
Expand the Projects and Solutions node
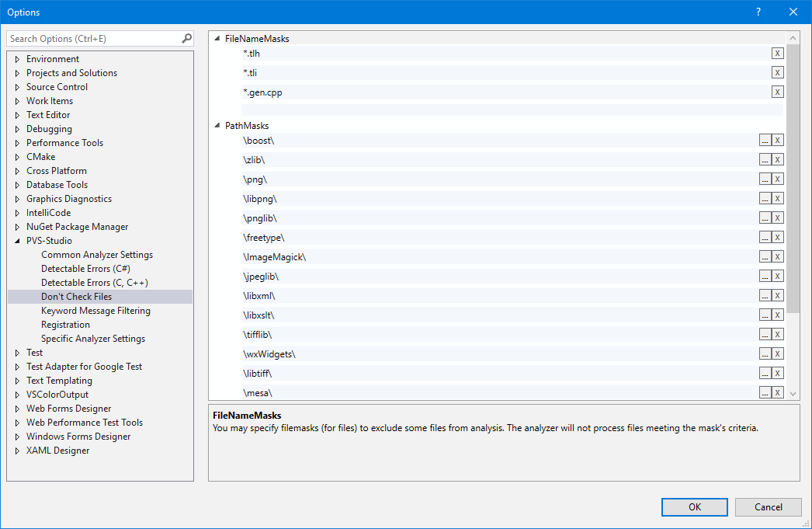click(x=18, y=73)
